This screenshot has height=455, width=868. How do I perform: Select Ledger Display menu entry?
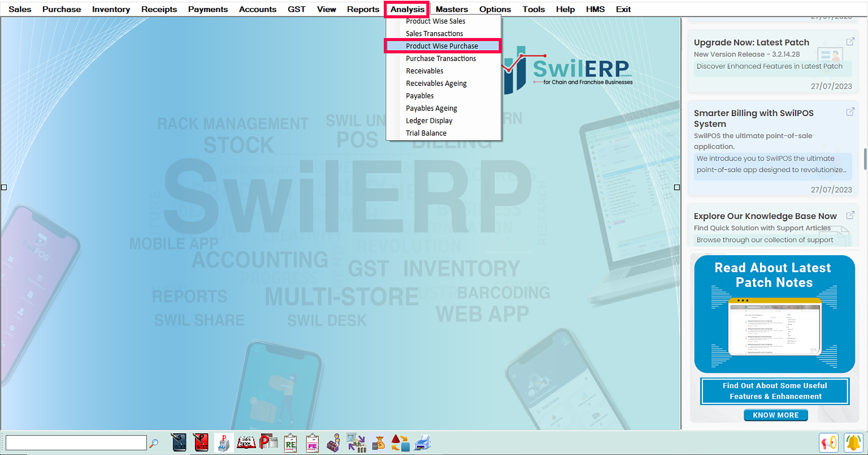(x=443, y=121)
